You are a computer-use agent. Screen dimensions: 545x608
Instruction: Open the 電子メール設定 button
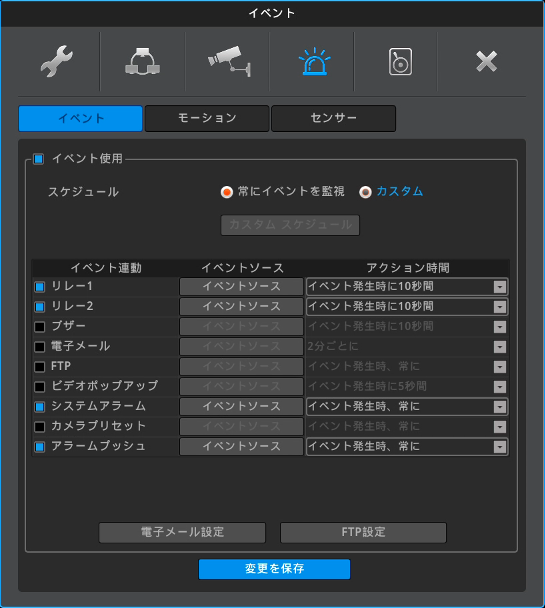[x=182, y=532]
